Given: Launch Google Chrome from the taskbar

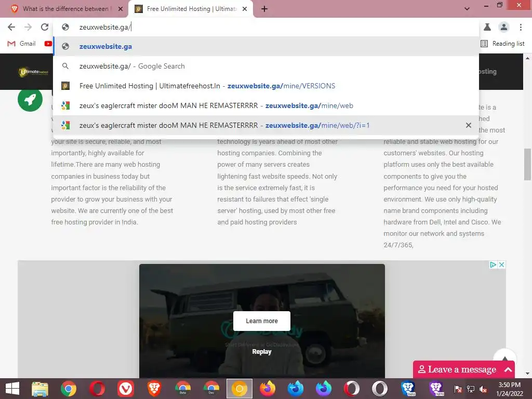Looking at the screenshot, I should tap(68, 389).
